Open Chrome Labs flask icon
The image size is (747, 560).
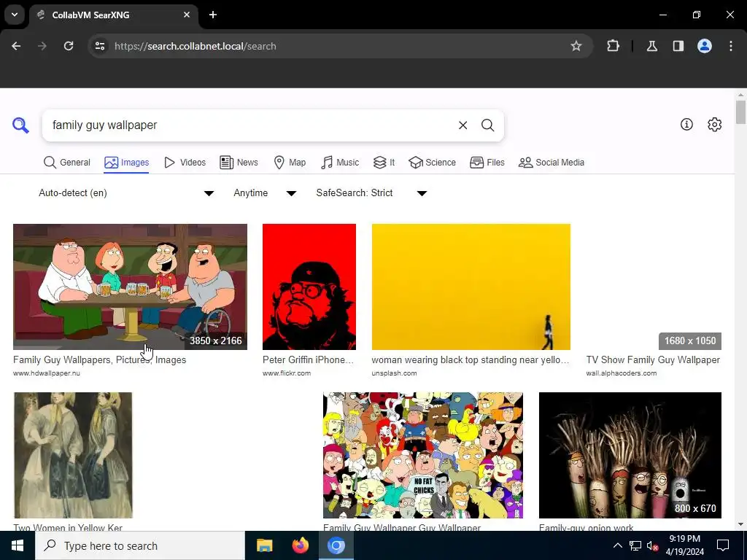(x=651, y=46)
